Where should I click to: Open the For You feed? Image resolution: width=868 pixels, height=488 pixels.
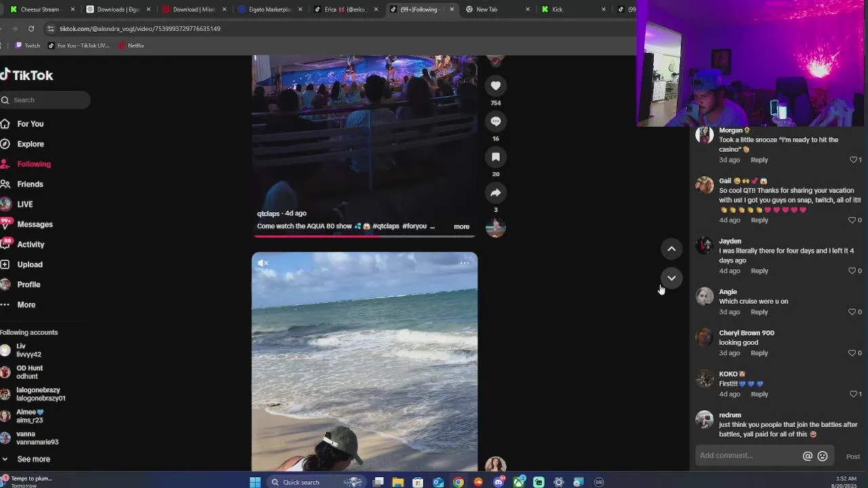22,124
